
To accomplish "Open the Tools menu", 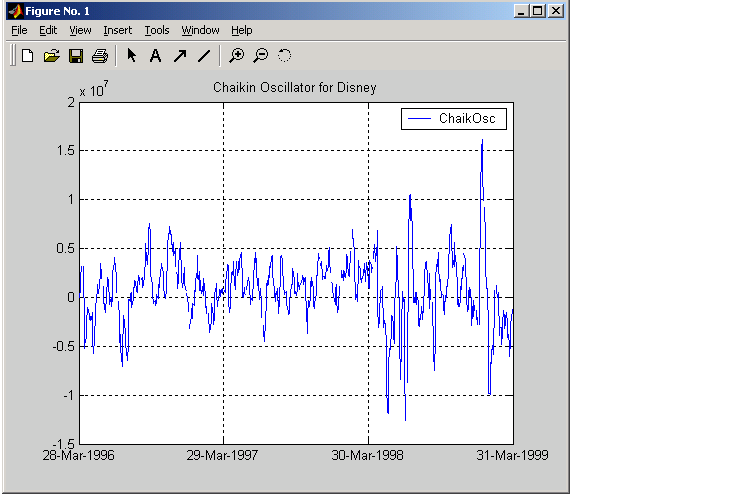I will point(157,31).
